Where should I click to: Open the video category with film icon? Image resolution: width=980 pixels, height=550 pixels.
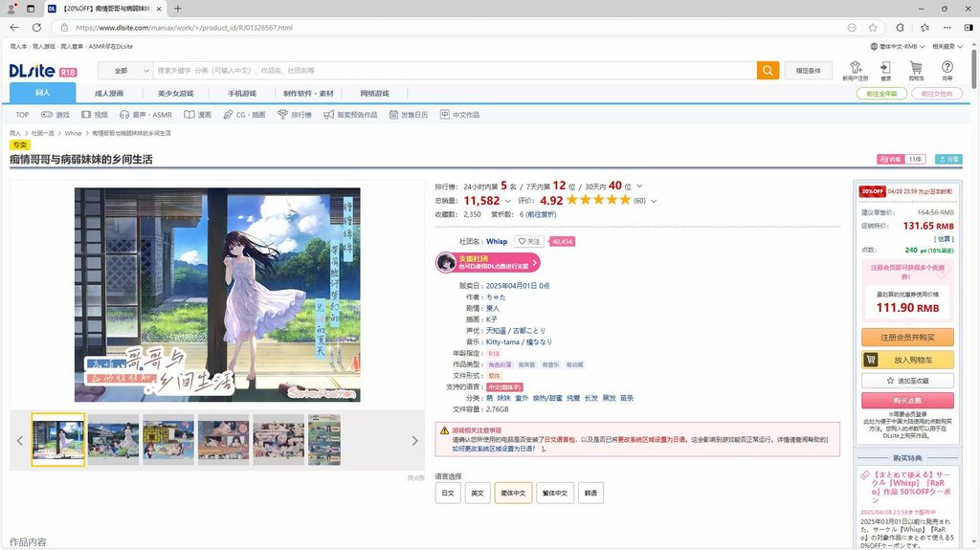point(95,115)
